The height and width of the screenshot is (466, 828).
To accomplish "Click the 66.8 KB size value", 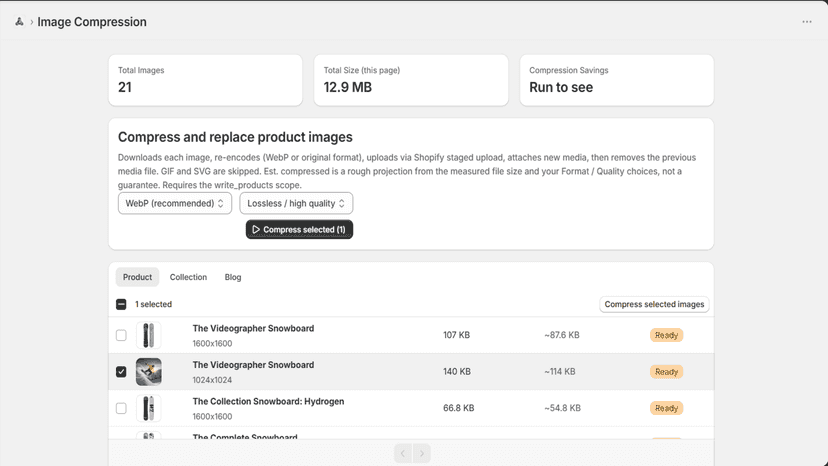I will [x=458, y=408].
